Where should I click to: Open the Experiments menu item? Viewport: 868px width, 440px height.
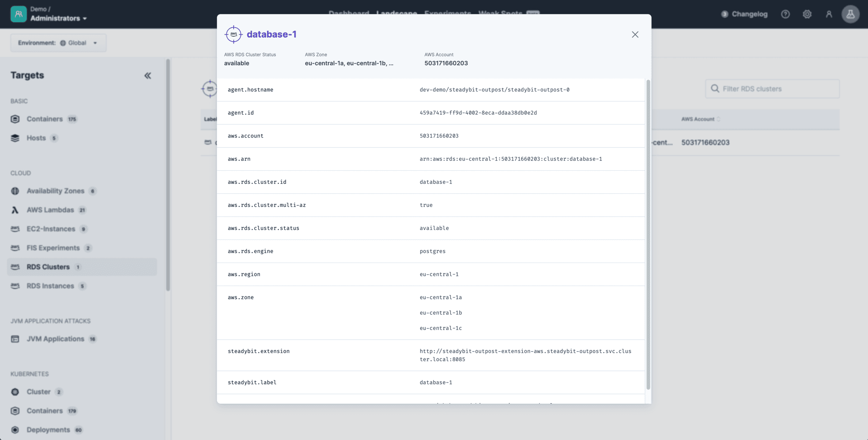tap(448, 13)
